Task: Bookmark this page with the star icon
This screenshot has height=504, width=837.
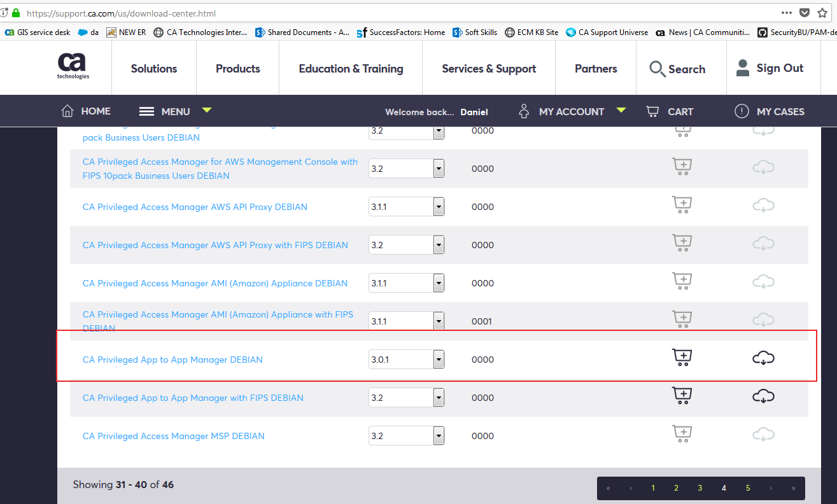Action: 822,13
